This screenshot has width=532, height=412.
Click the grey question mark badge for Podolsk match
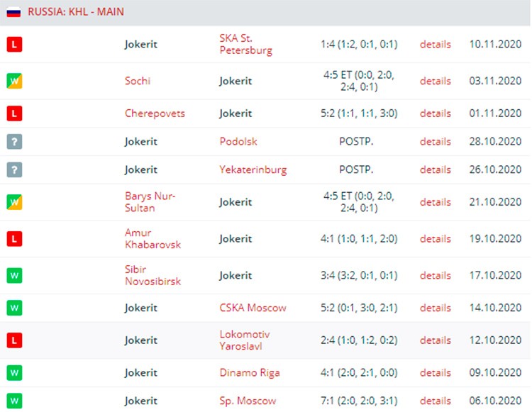coord(14,141)
